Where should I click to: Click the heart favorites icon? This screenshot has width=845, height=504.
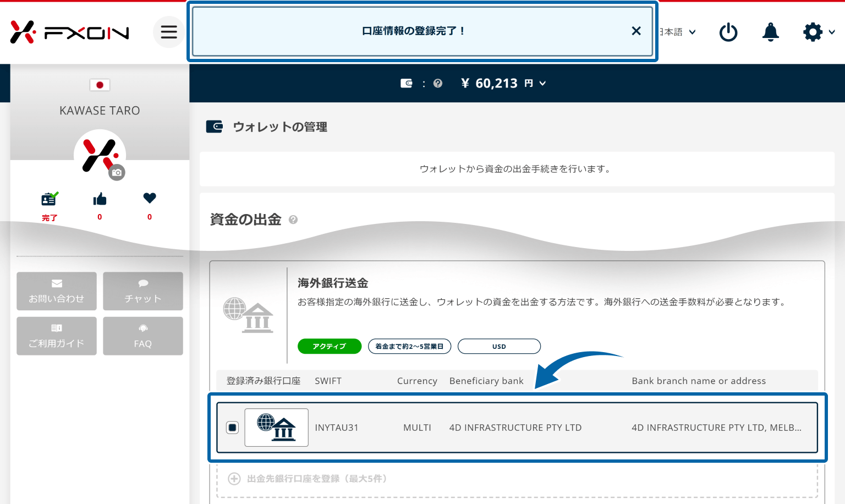pyautogui.click(x=150, y=198)
